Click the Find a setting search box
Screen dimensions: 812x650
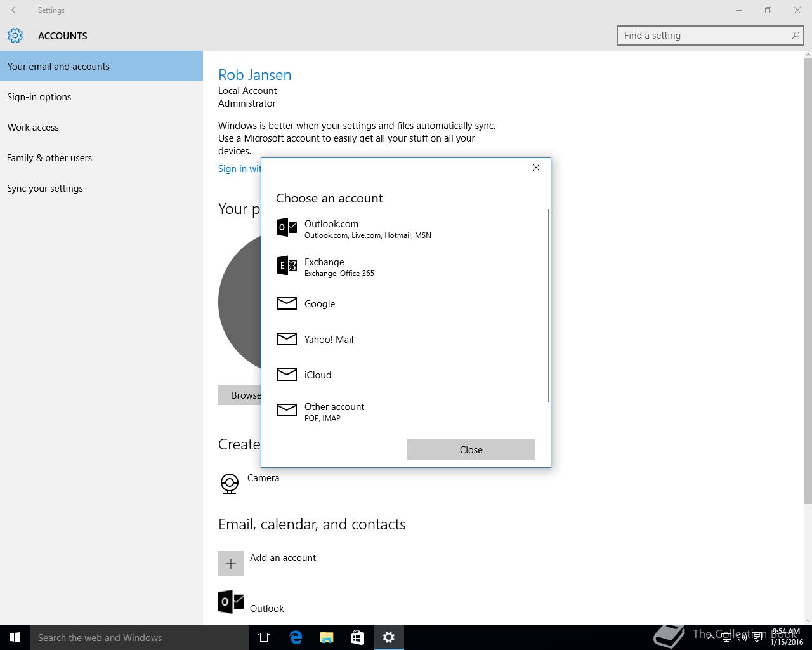(x=710, y=36)
